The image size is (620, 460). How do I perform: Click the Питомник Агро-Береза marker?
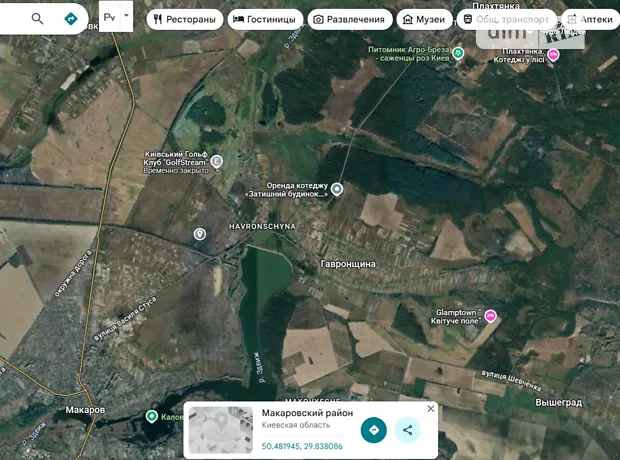pyautogui.click(x=458, y=52)
